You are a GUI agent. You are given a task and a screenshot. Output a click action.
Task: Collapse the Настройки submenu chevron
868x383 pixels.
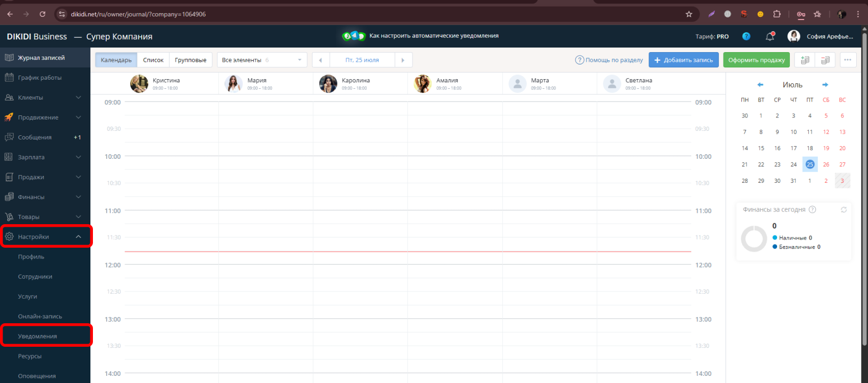78,236
